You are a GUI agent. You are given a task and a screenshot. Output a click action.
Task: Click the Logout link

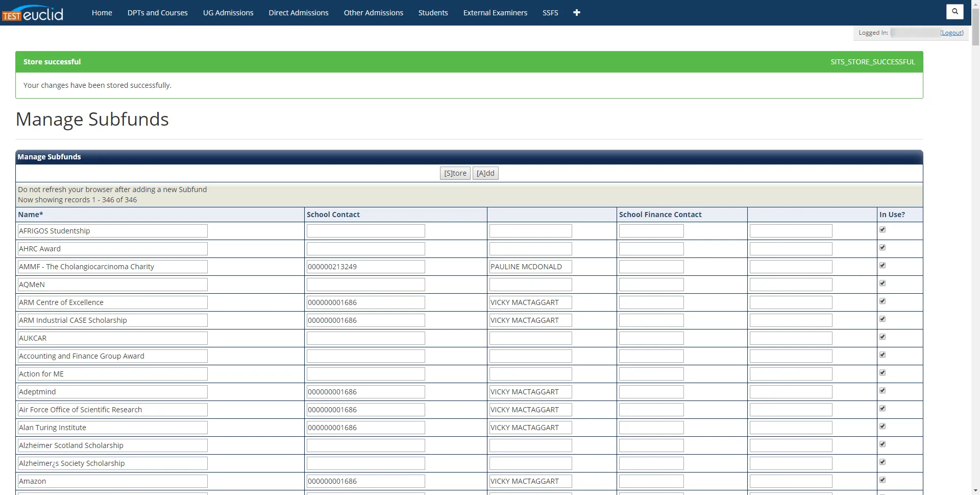point(952,32)
